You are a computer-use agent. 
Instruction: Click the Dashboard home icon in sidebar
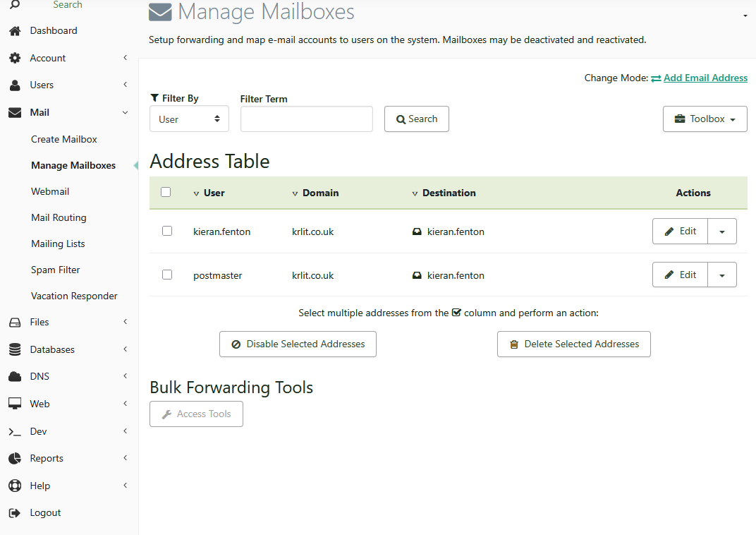pyautogui.click(x=14, y=31)
